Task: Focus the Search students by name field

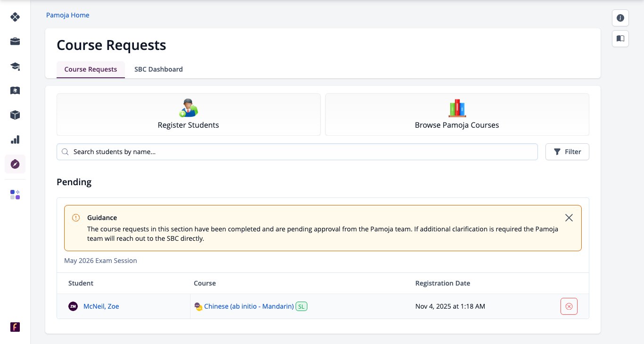Action: point(297,152)
